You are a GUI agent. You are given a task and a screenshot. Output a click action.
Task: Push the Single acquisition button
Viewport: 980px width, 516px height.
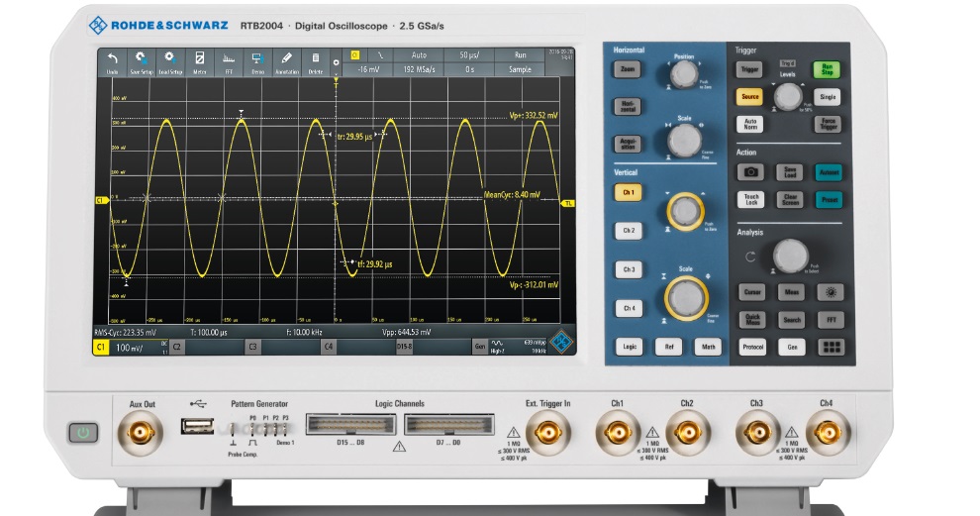(828, 97)
